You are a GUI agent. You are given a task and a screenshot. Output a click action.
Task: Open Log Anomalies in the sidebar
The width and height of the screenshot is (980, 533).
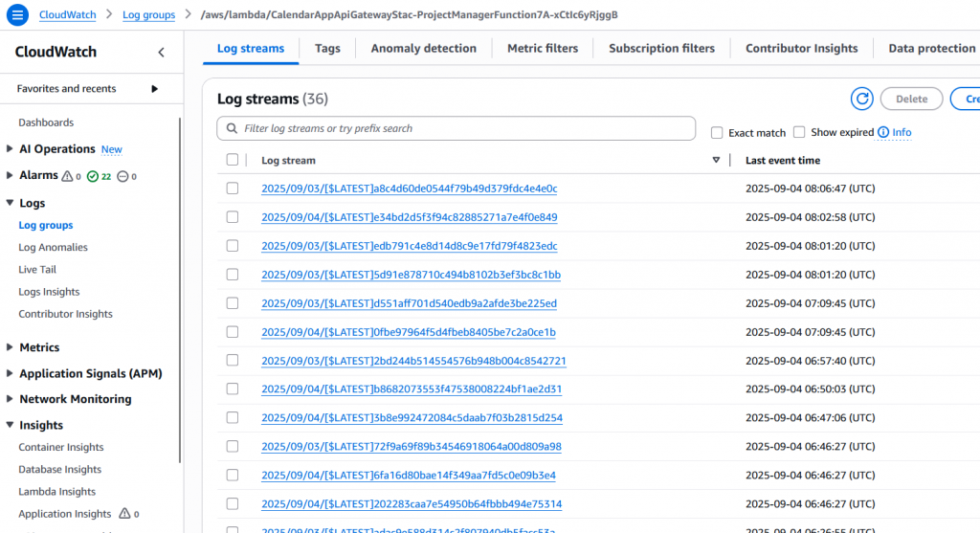tap(54, 247)
